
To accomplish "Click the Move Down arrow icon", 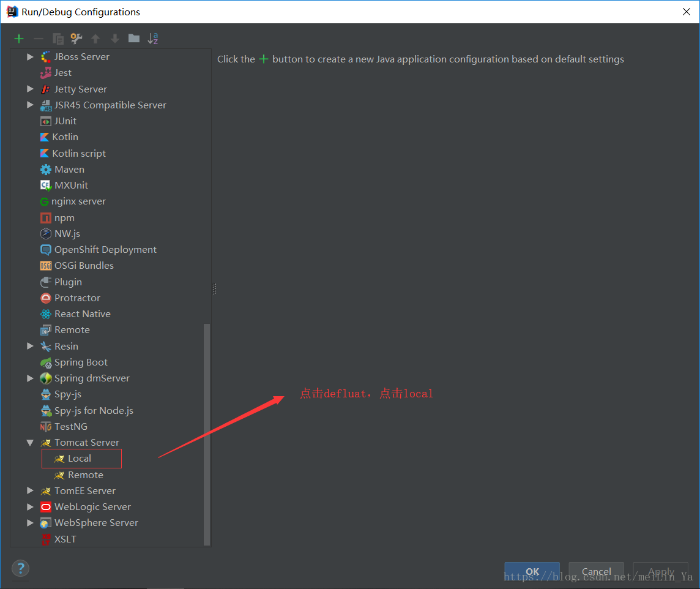I will click(115, 39).
